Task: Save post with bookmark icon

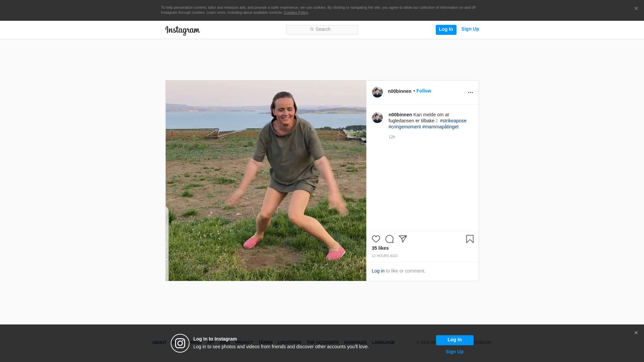Action: (470, 239)
